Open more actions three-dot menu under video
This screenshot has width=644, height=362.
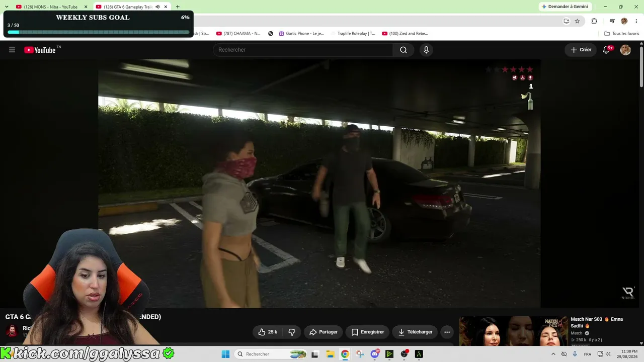point(447,332)
